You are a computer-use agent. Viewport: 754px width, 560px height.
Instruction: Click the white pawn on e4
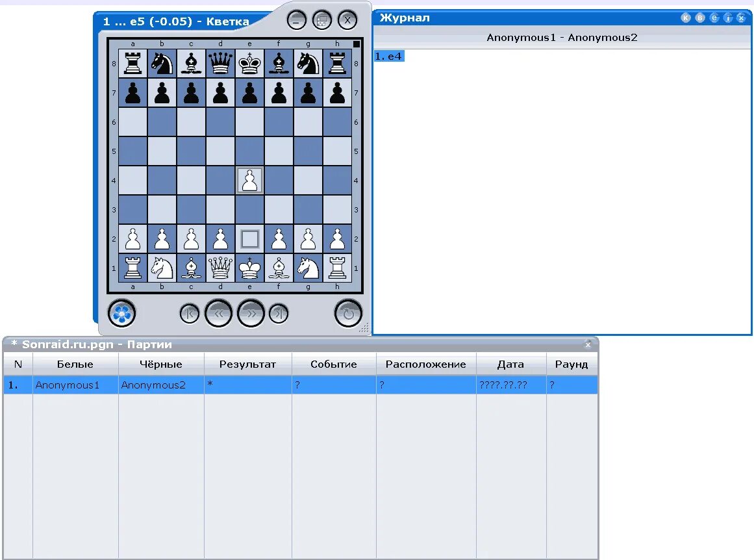click(249, 181)
